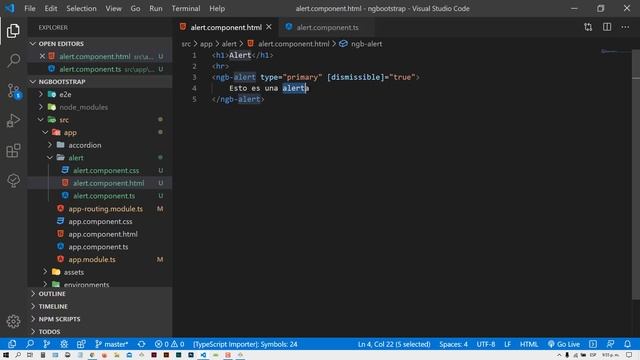This screenshot has height=360, width=640.
Task: Expand the node_modules folder
Action: [x=100, y=107]
